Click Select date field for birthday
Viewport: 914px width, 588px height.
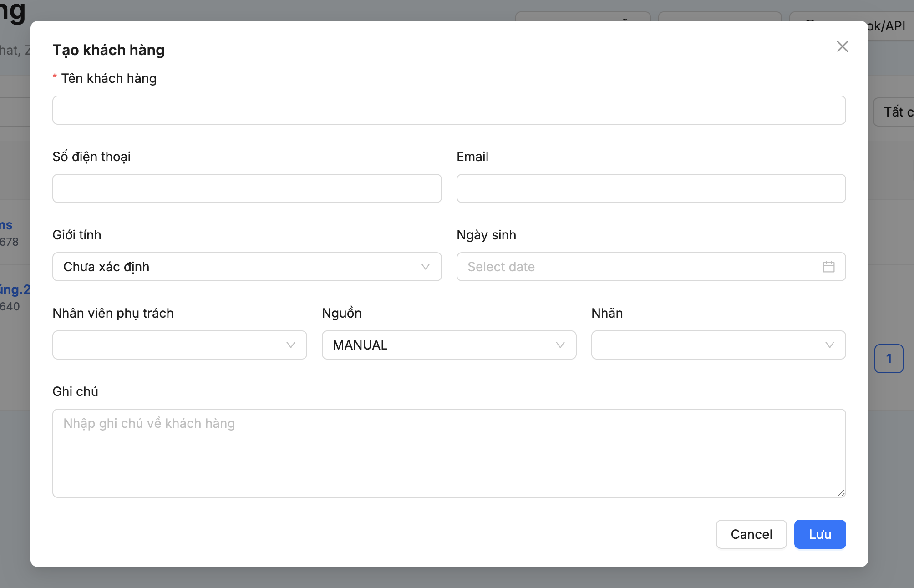click(651, 267)
